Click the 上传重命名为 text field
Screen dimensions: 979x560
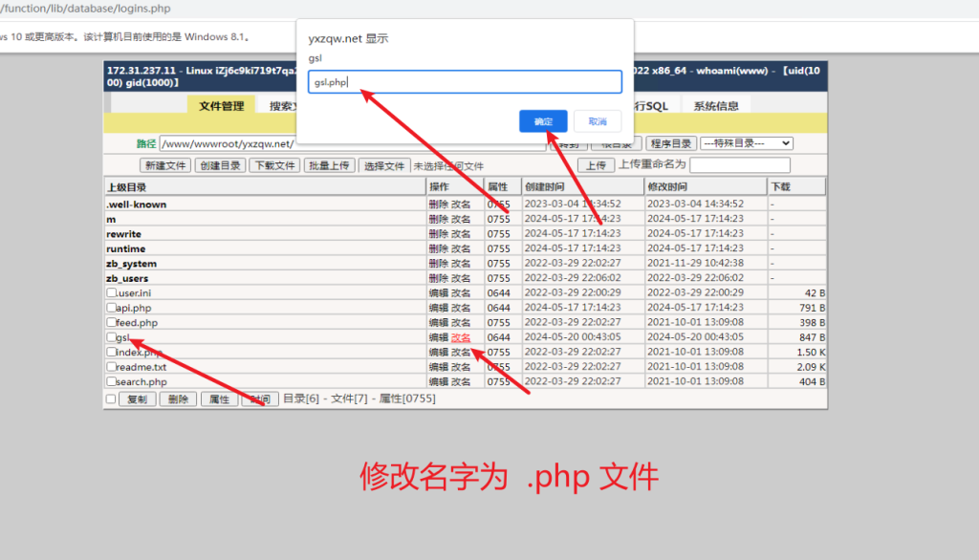pyautogui.click(x=747, y=165)
